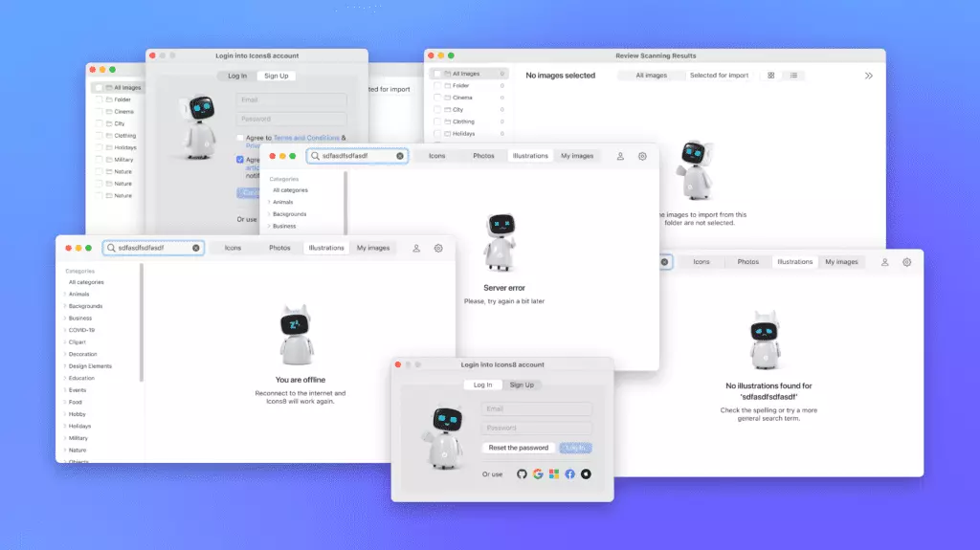The height and width of the screenshot is (550, 980).
Task: Expand Clipart category in You are offline window
Action: [x=65, y=341]
